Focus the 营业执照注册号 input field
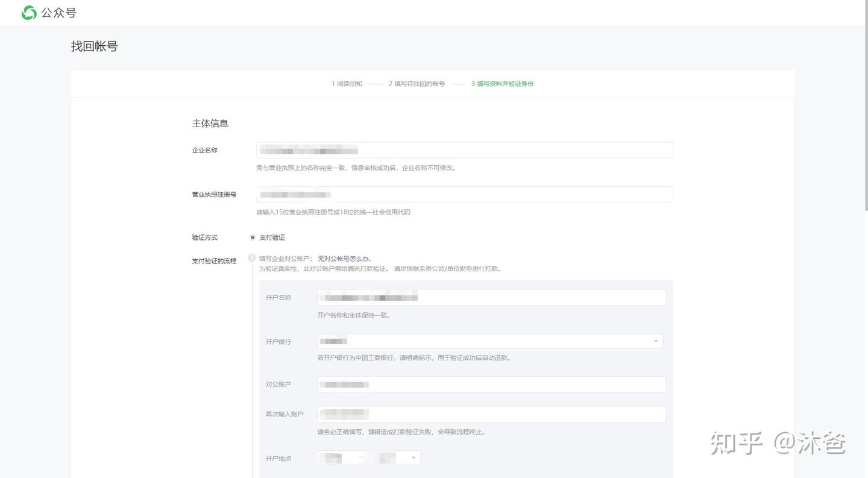Viewport: 868px width, 478px height. [x=464, y=194]
